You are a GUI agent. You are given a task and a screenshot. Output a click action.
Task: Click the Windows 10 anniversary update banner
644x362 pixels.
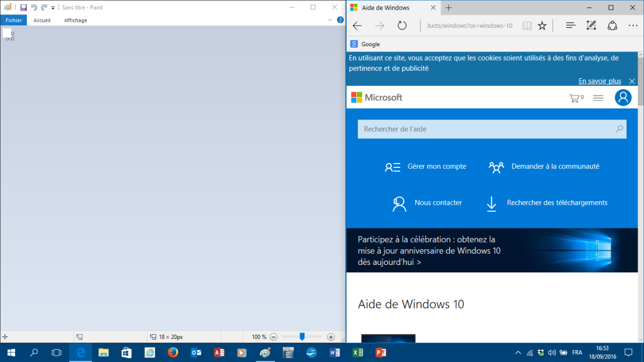(x=492, y=250)
